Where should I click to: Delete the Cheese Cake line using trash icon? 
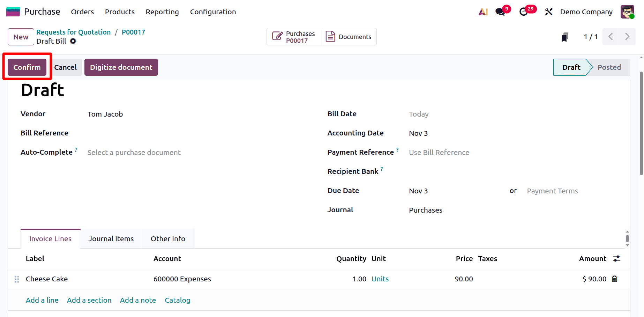[614, 279]
